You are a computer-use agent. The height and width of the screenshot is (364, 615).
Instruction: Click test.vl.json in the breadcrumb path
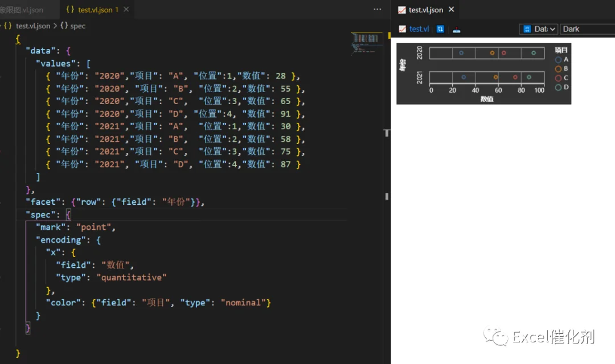33,26
